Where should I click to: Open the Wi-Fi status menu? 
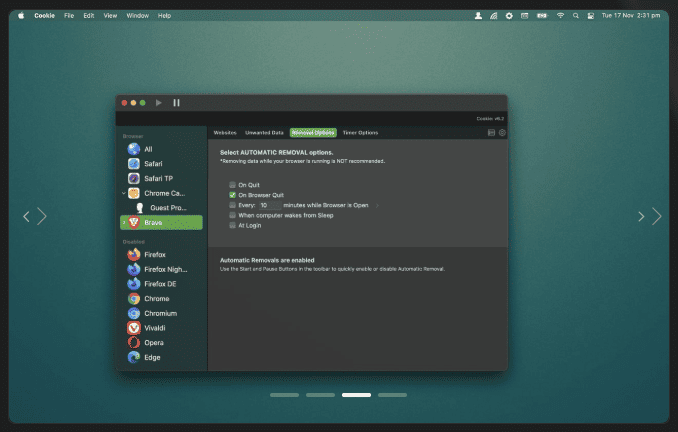click(560, 16)
